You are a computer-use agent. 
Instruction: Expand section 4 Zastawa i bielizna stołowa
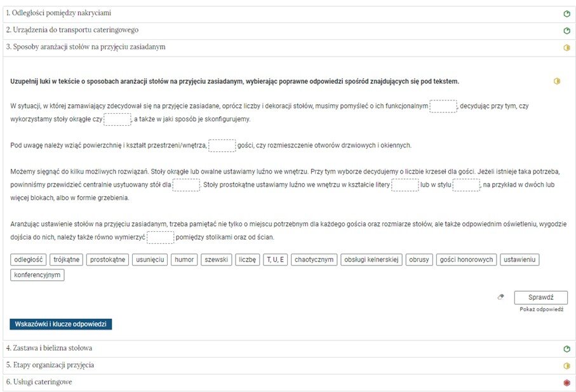click(49, 348)
